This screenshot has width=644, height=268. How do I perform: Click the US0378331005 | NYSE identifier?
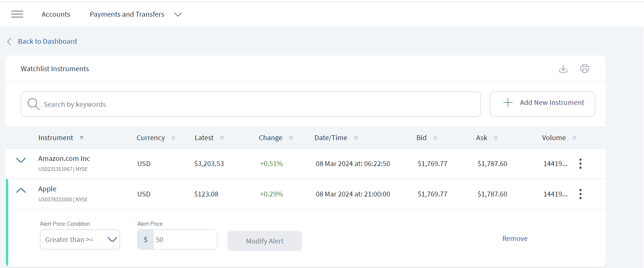point(63,199)
